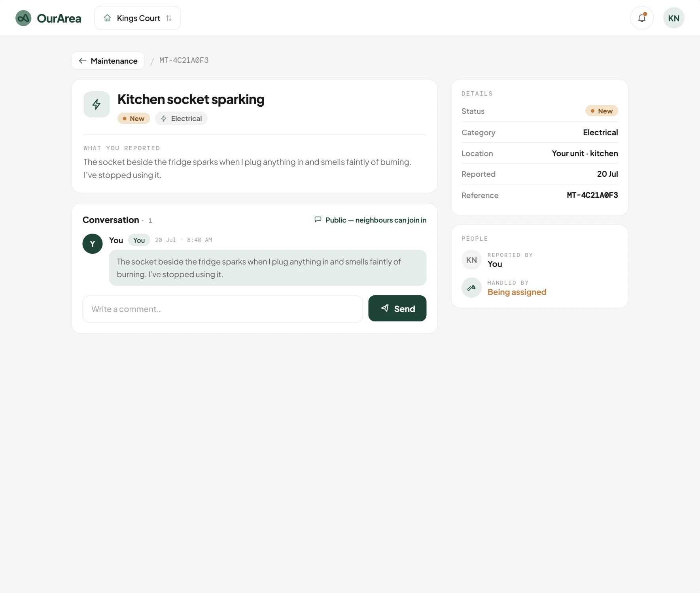Send the comment
The width and height of the screenshot is (700, 593).
(397, 308)
